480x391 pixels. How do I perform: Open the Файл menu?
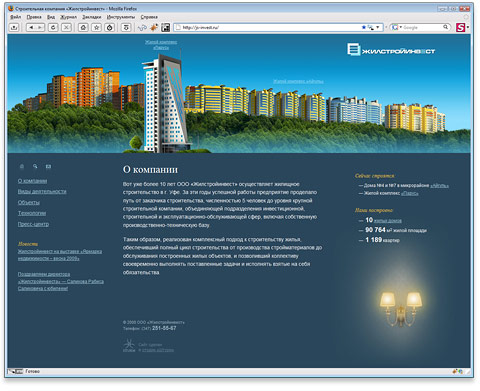tap(16, 17)
